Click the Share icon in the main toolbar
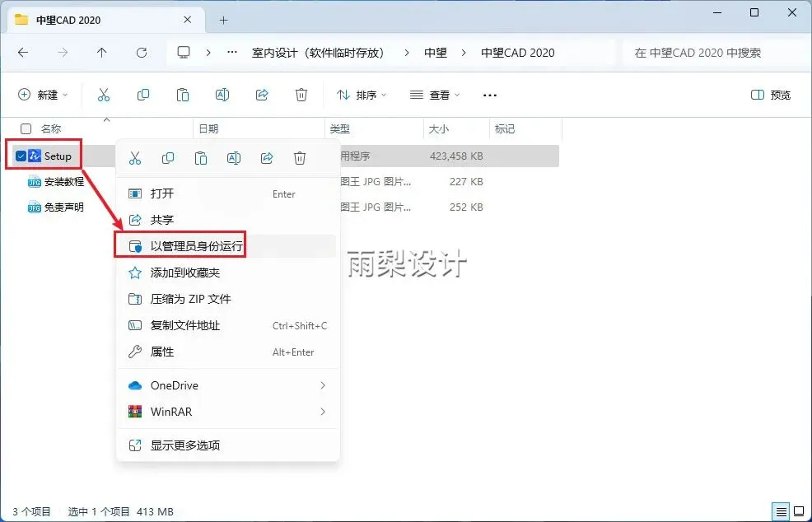The width and height of the screenshot is (812, 522). coord(262,95)
